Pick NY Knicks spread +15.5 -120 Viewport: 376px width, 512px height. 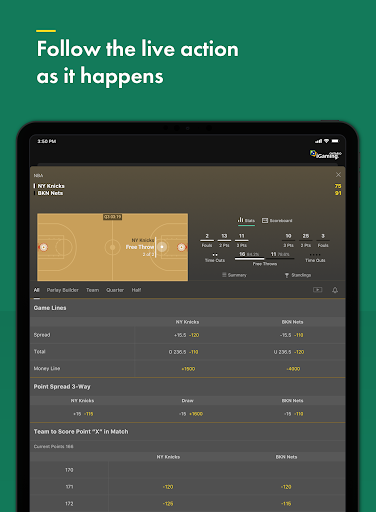click(187, 335)
